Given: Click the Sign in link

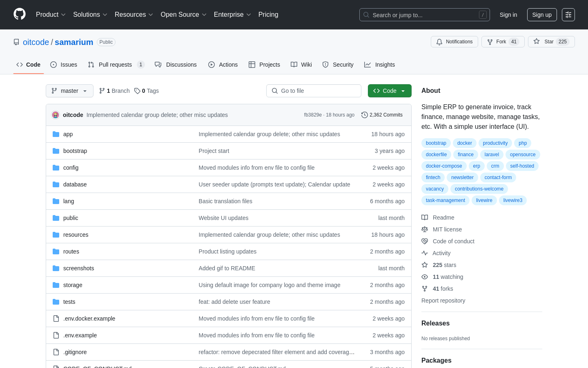Looking at the screenshot, I should (x=508, y=15).
